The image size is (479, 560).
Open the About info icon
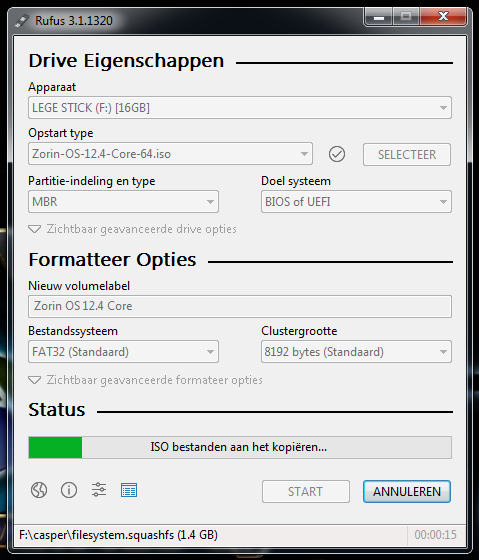pyautogui.click(x=69, y=490)
